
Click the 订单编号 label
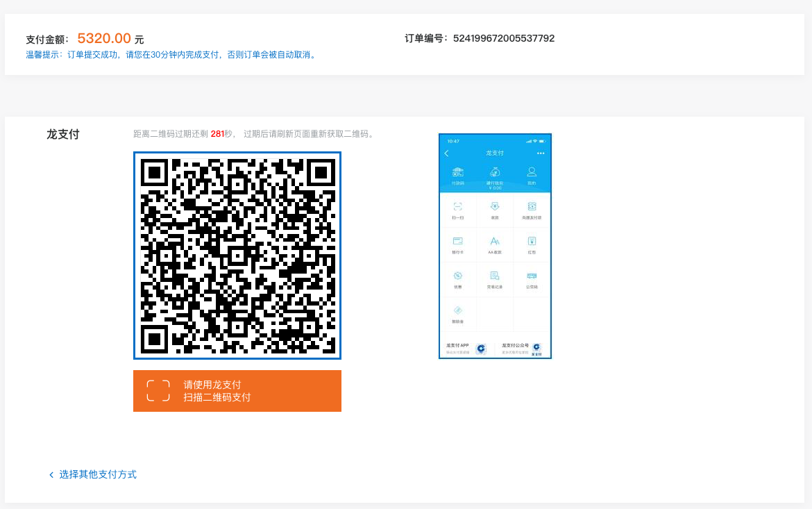coord(426,38)
